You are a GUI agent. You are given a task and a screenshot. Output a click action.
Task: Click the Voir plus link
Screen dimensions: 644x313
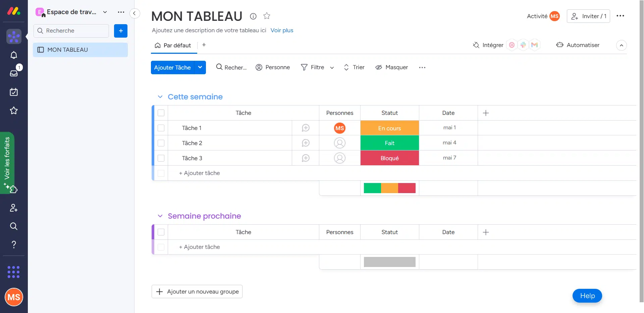coord(282,30)
